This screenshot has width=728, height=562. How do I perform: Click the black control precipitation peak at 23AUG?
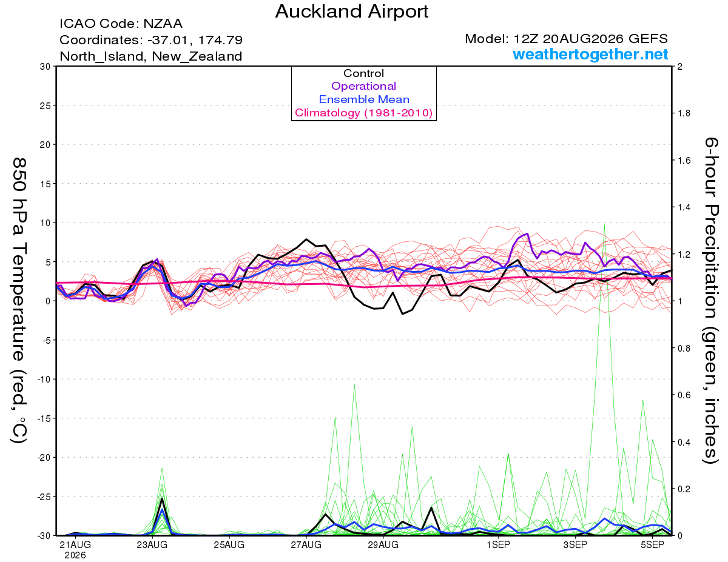(162, 498)
